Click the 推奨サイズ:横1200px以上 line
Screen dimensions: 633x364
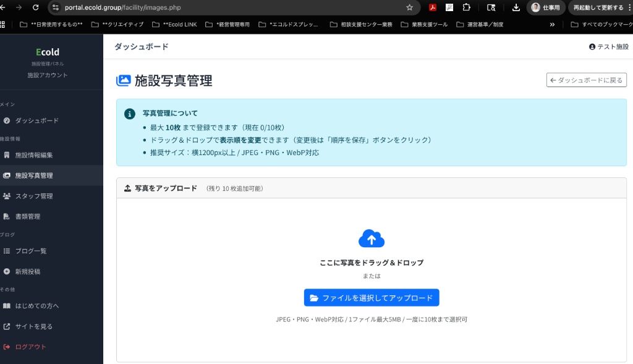(234, 153)
